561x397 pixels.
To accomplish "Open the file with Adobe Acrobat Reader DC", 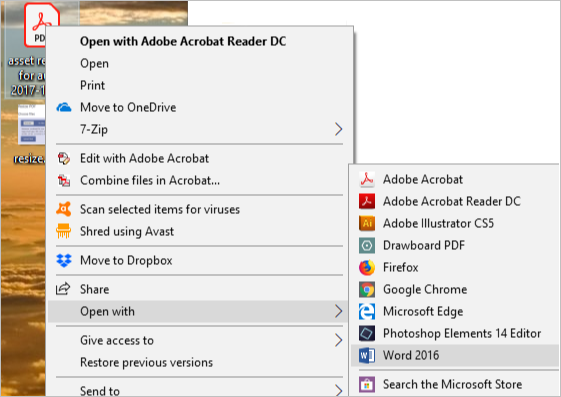I will click(x=455, y=201).
